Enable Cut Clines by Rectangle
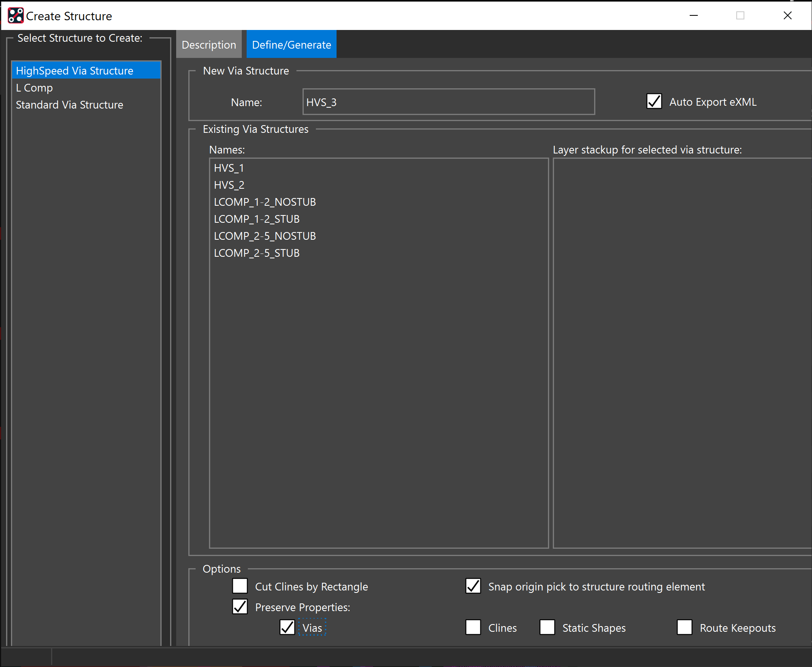Image resolution: width=812 pixels, height=667 pixels. (240, 586)
